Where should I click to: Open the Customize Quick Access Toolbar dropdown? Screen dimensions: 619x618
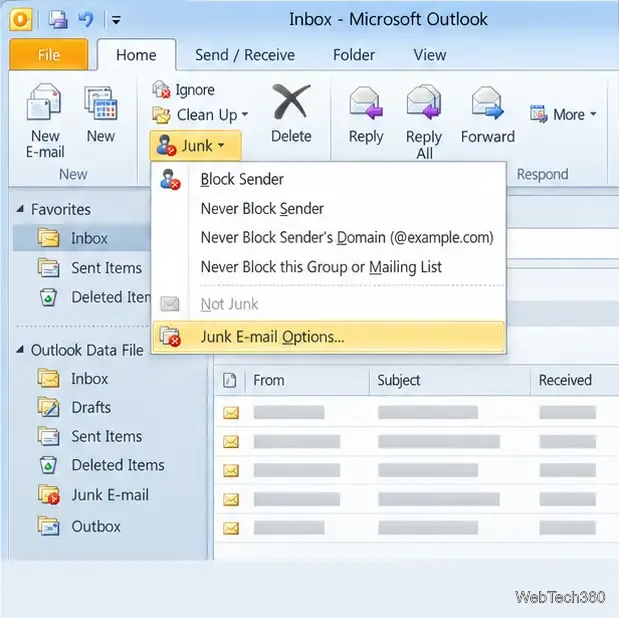point(116,20)
